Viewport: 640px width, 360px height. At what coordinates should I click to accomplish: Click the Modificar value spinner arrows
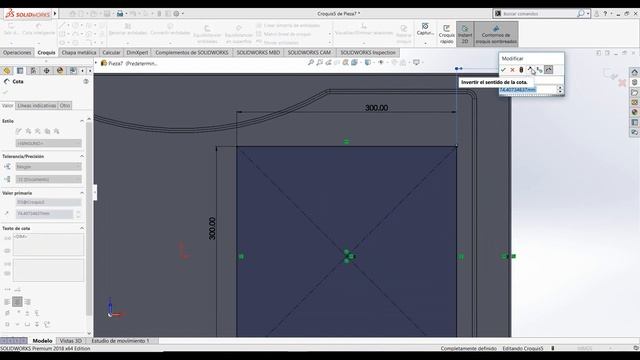560,89
